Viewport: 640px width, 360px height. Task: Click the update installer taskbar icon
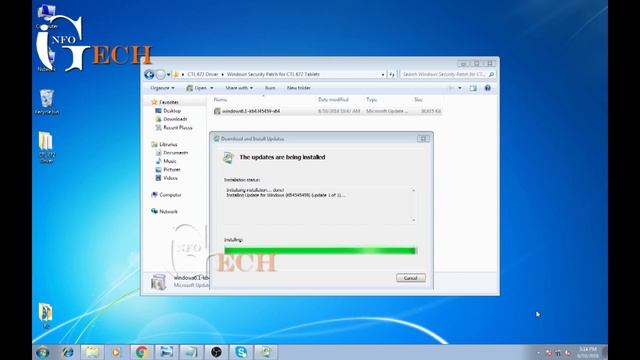click(266, 352)
